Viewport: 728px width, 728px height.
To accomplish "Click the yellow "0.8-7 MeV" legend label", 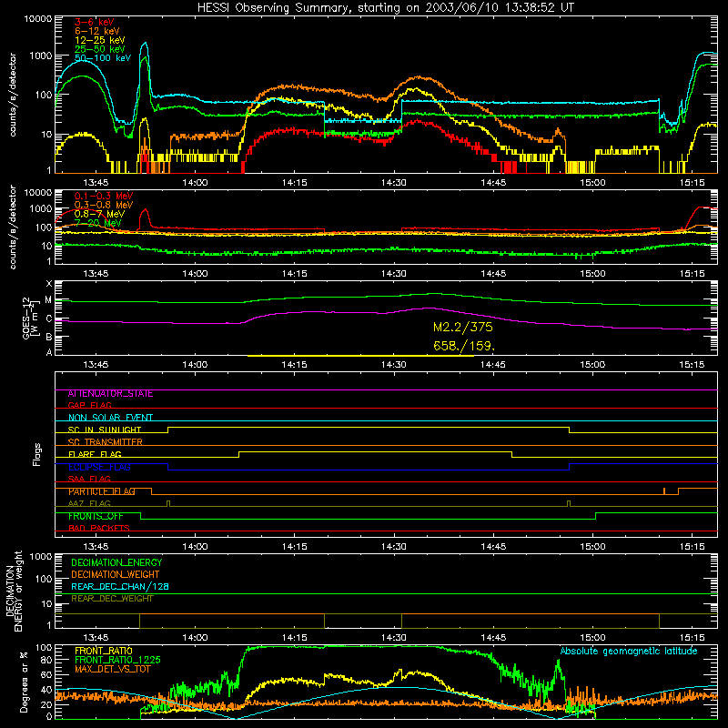I will click(99, 214).
